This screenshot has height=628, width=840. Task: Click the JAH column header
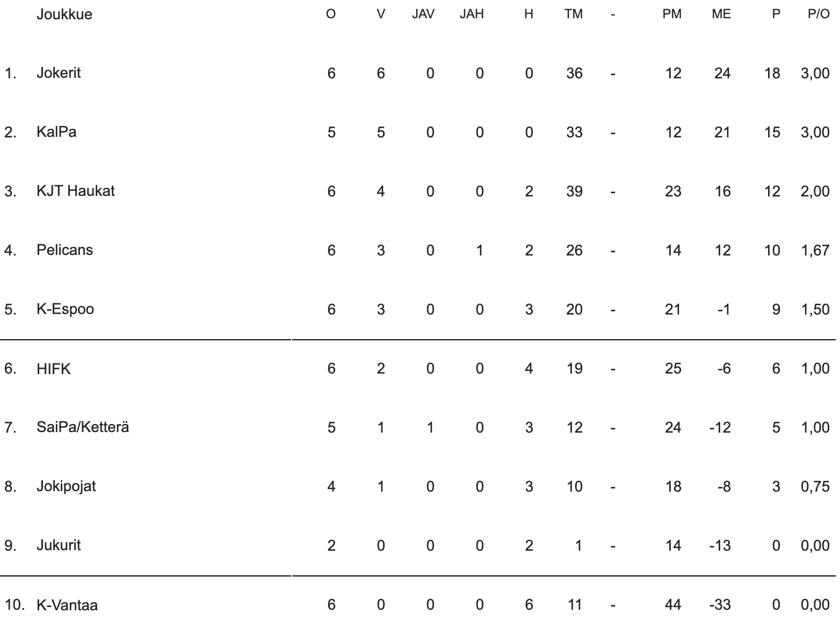[x=472, y=14]
